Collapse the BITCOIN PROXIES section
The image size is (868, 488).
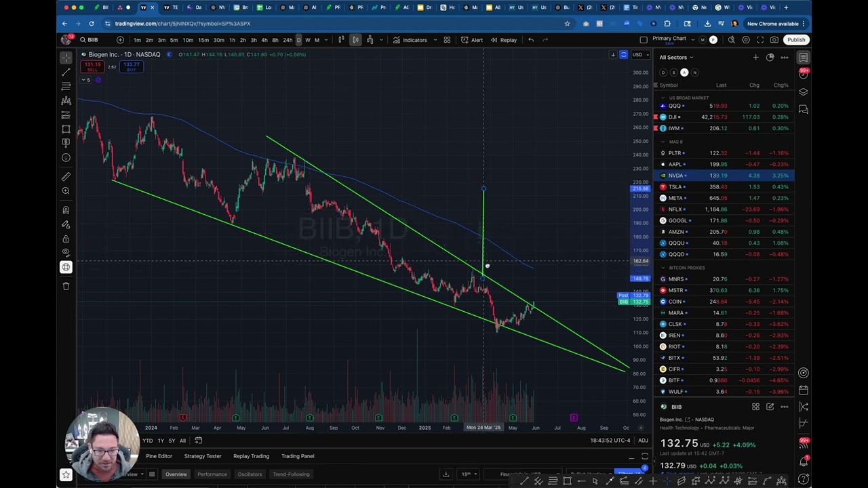pos(663,268)
